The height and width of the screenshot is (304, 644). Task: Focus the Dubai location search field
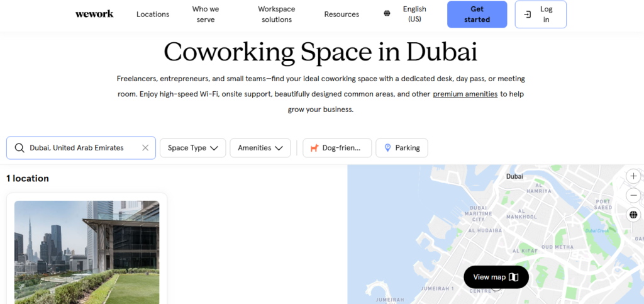[81, 148]
